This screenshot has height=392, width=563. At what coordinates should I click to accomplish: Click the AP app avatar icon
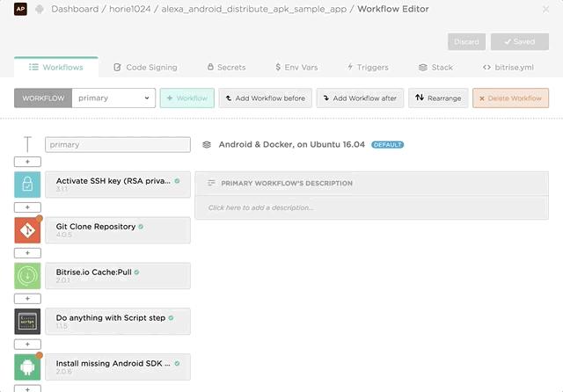(x=20, y=9)
